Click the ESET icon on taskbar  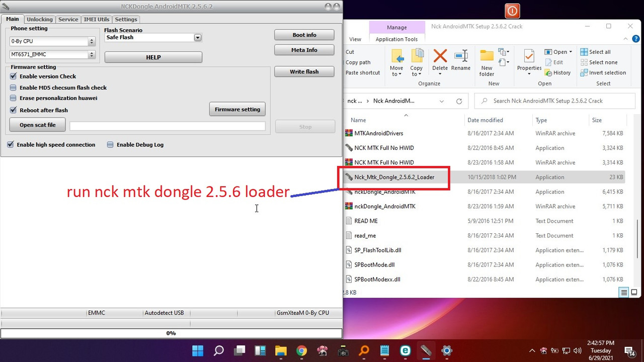(405, 350)
